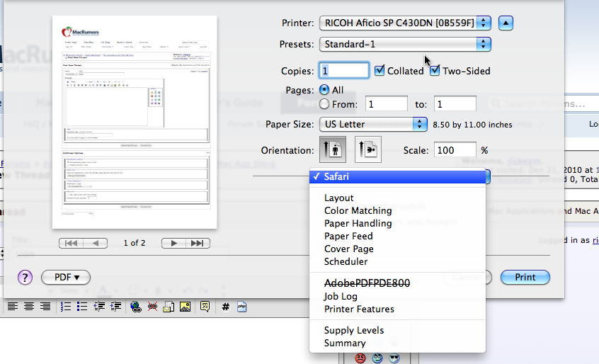Insert an email link icon

pyautogui.click(x=169, y=307)
